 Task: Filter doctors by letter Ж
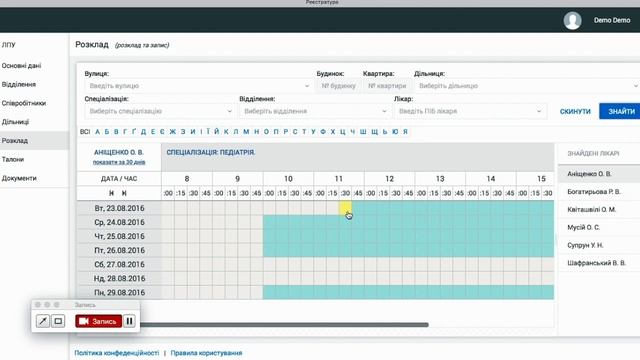tap(172, 132)
